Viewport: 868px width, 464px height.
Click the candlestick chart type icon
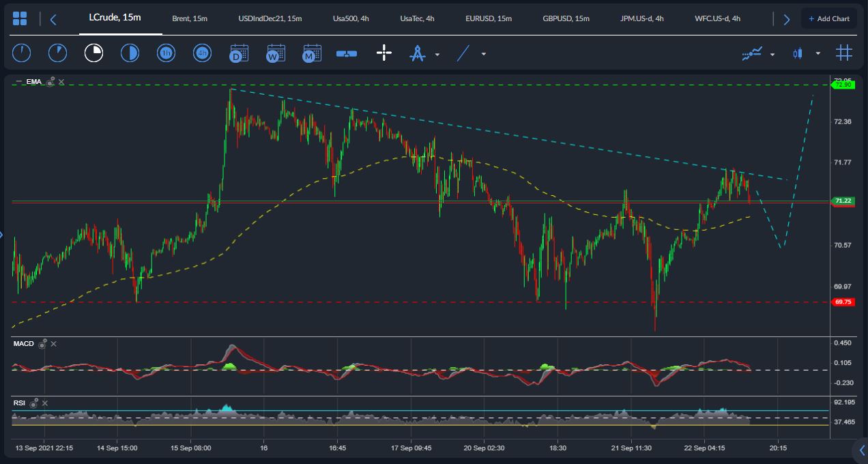pyautogui.click(x=797, y=53)
